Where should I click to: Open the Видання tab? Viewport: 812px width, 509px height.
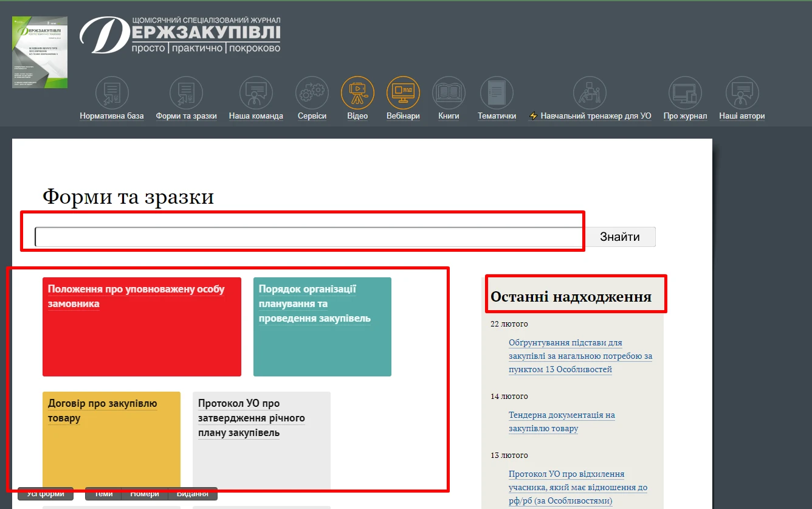pos(193,494)
